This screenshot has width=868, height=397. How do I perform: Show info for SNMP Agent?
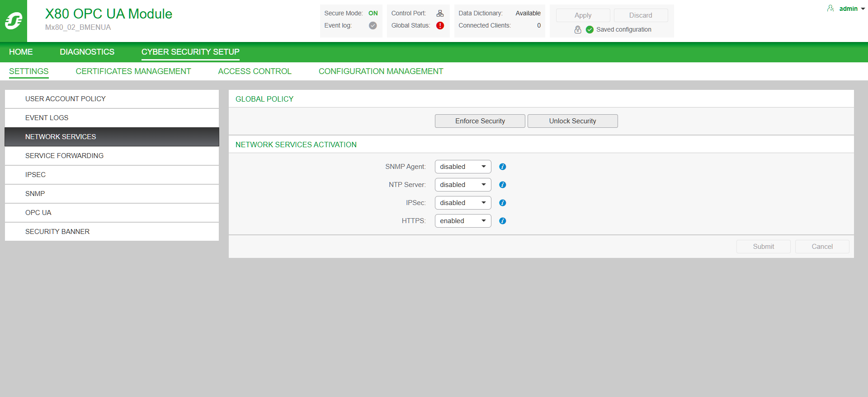click(x=502, y=167)
